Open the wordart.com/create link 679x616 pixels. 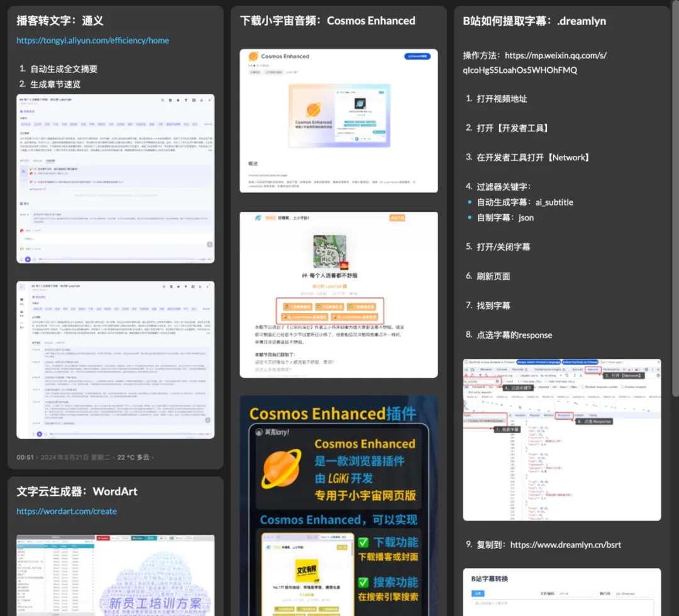(x=67, y=511)
